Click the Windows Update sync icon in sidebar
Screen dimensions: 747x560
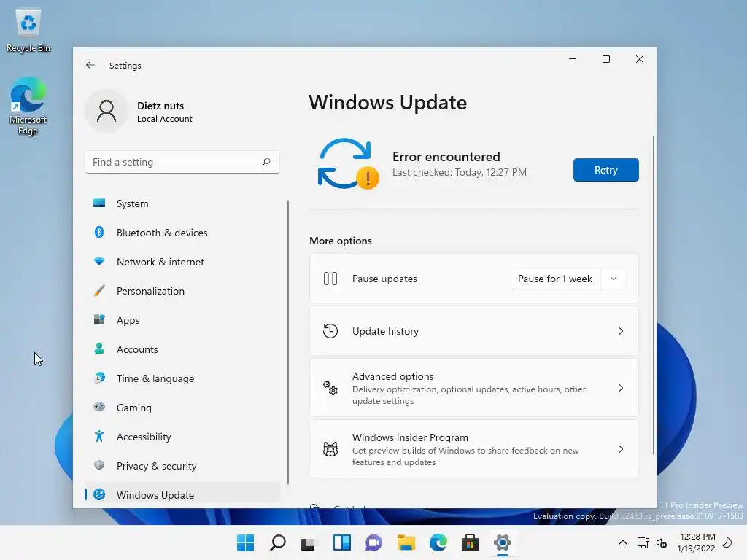pos(99,495)
